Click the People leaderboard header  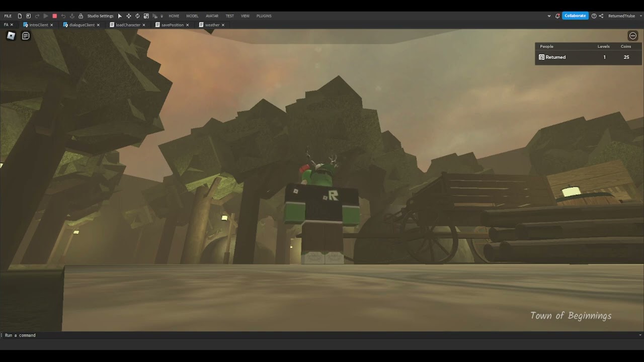click(546, 46)
